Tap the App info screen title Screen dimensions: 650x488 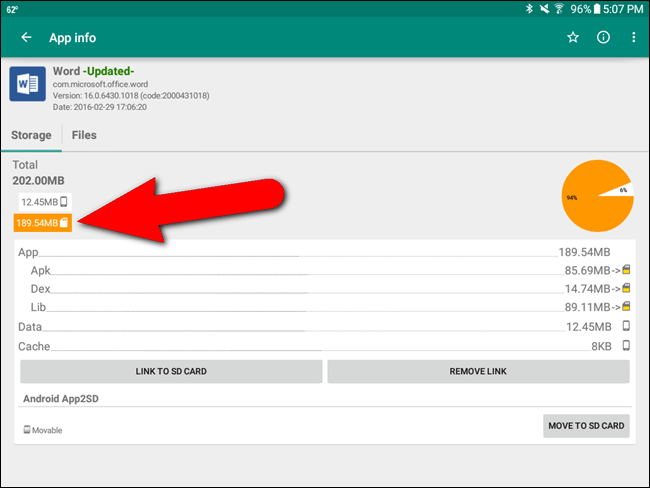(73, 38)
